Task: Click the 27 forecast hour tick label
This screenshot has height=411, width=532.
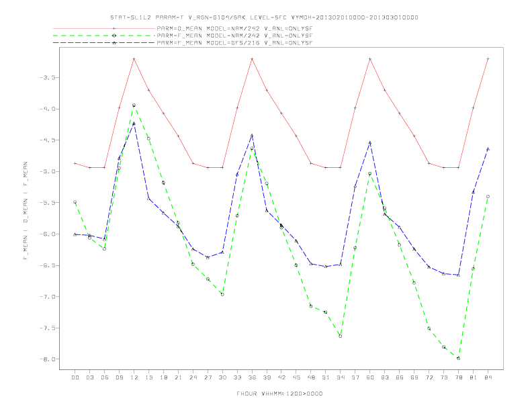Action: tap(208, 377)
